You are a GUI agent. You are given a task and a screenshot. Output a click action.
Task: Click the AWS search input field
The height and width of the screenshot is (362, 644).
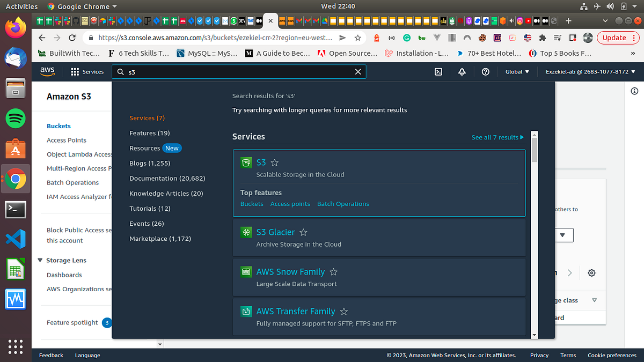(239, 72)
